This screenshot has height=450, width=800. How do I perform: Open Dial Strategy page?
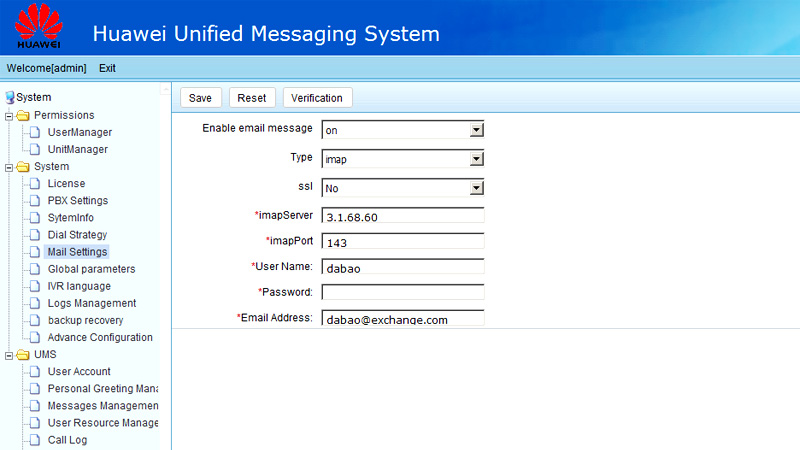click(x=77, y=235)
